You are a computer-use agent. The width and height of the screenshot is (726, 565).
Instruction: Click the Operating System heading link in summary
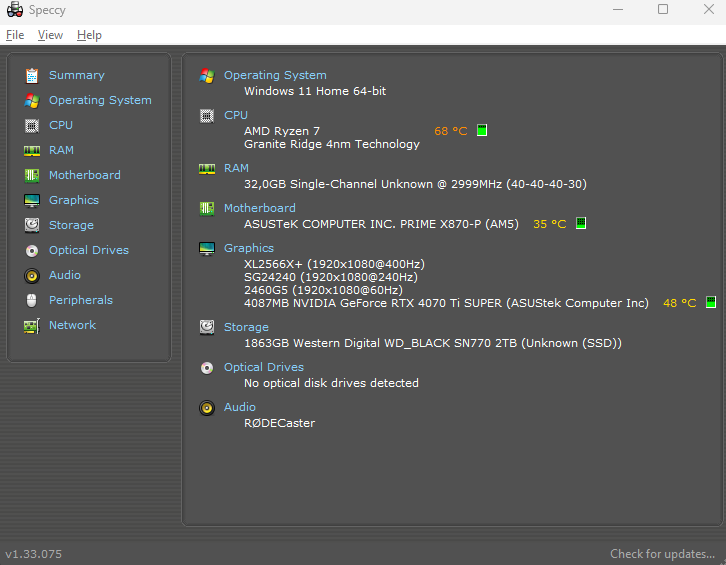(275, 75)
